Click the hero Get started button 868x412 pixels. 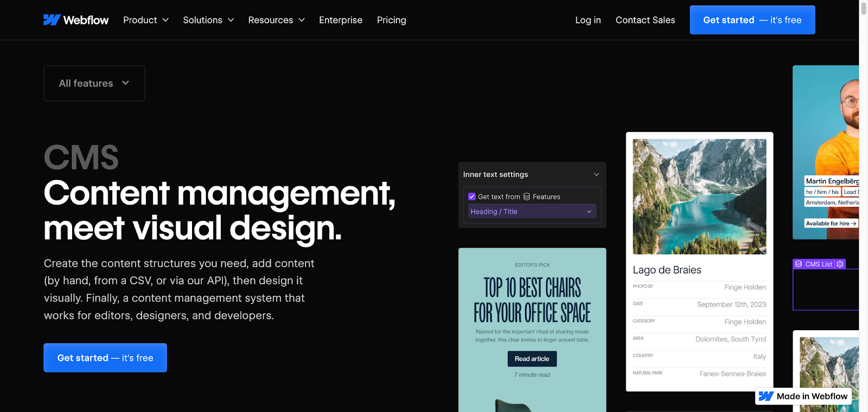(x=105, y=358)
